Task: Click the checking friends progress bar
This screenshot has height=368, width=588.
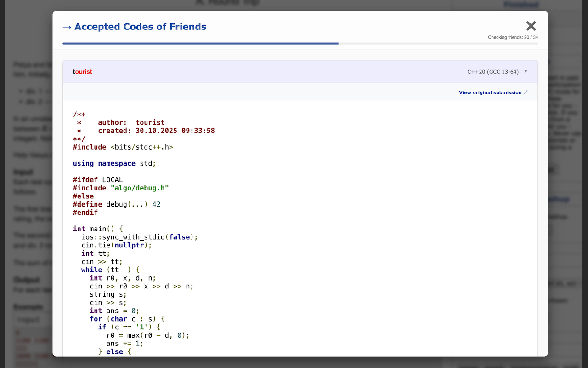Action: 300,43
